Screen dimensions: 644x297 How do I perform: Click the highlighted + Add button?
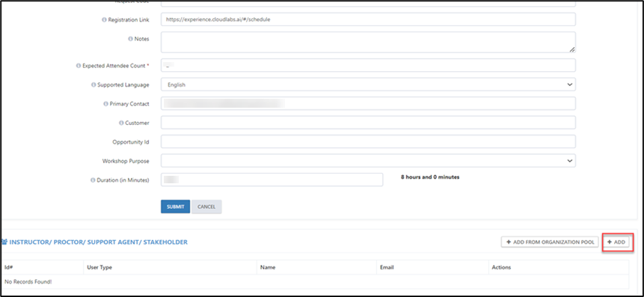point(616,242)
